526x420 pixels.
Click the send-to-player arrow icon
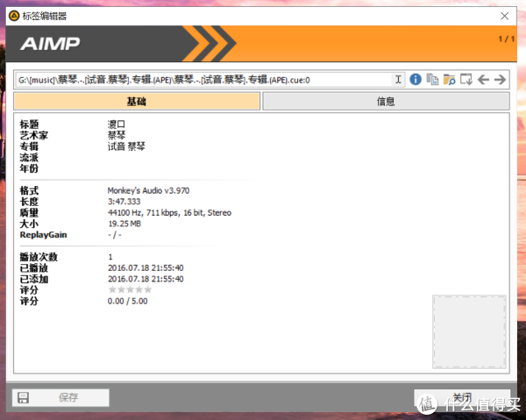click(x=466, y=80)
